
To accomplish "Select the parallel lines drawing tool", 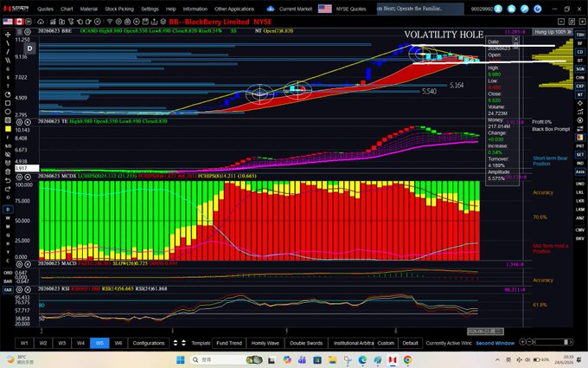I will 8,60.
